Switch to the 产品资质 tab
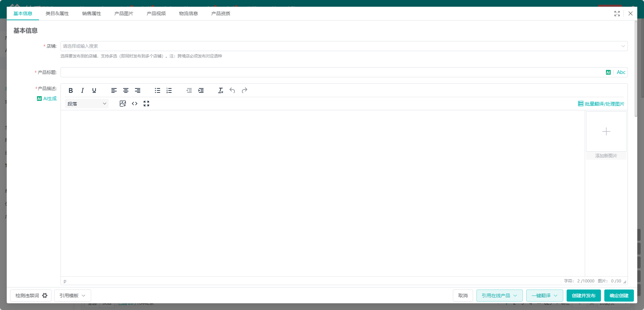 point(221,13)
